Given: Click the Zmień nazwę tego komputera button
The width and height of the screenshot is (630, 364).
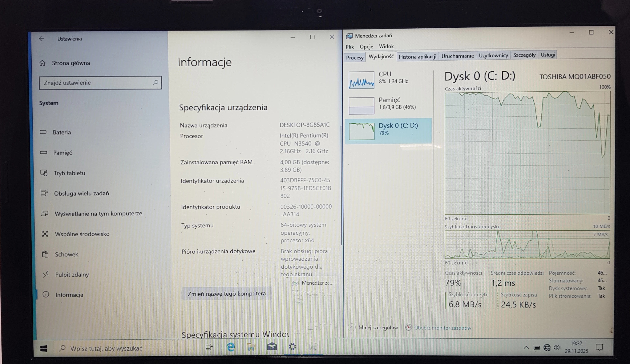Looking at the screenshot, I should coord(227,294).
